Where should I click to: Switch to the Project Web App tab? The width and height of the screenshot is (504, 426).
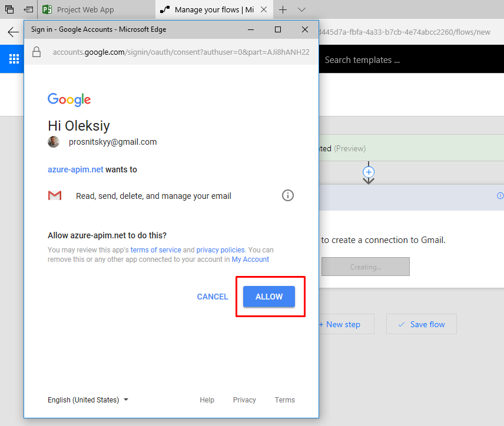97,9
